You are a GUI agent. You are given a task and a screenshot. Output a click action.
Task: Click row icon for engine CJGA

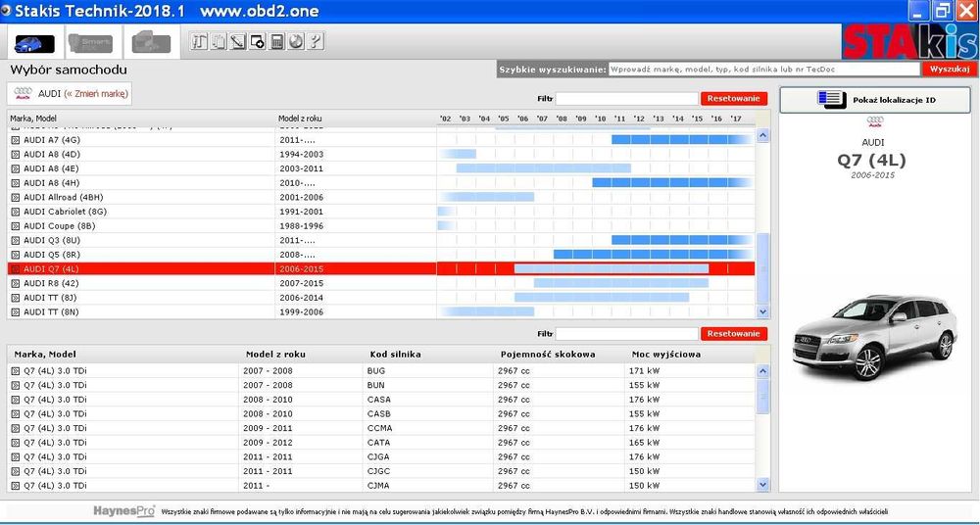click(x=16, y=456)
